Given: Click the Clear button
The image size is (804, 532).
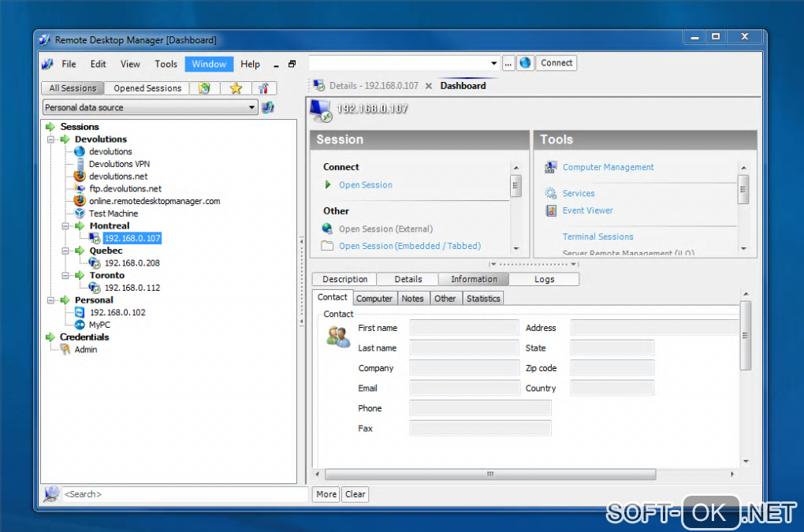Looking at the screenshot, I should tap(355, 494).
